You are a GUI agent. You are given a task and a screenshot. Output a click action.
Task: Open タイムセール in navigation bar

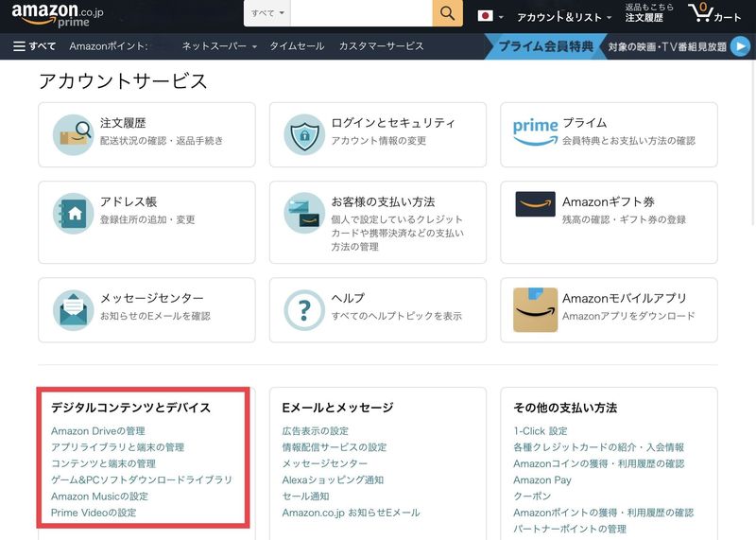[297, 46]
